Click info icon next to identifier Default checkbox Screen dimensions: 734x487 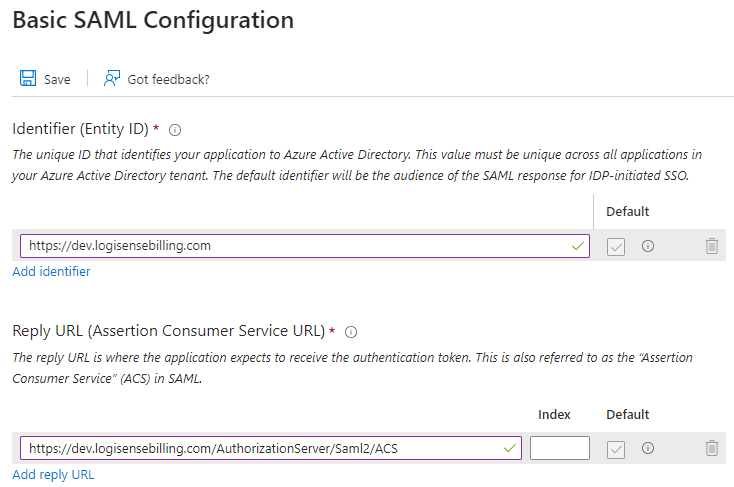pos(648,246)
